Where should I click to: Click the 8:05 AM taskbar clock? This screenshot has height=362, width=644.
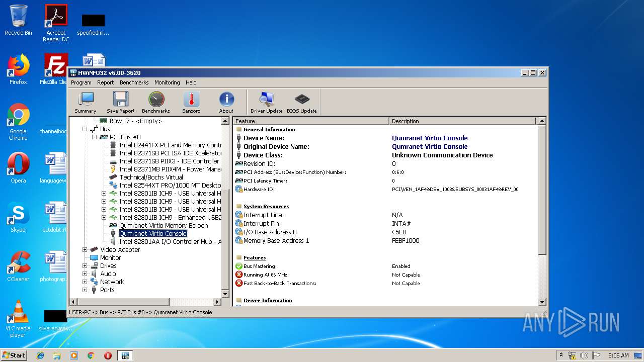tap(618, 355)
